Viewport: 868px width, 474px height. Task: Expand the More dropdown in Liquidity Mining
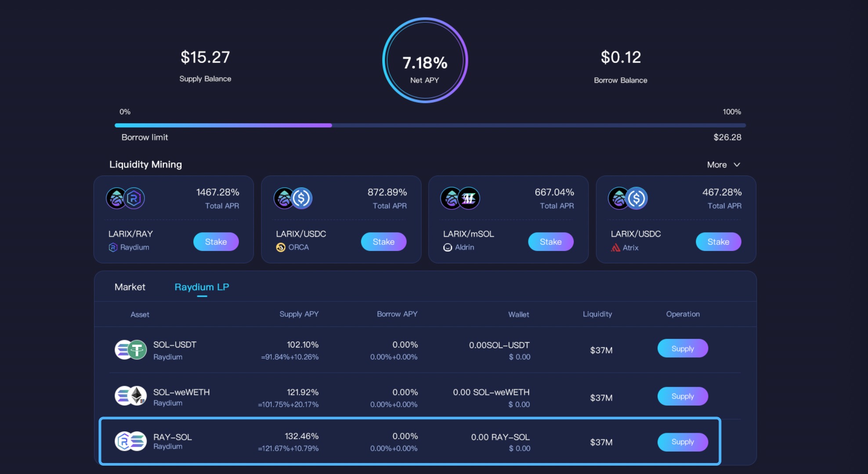click(723, 165)
